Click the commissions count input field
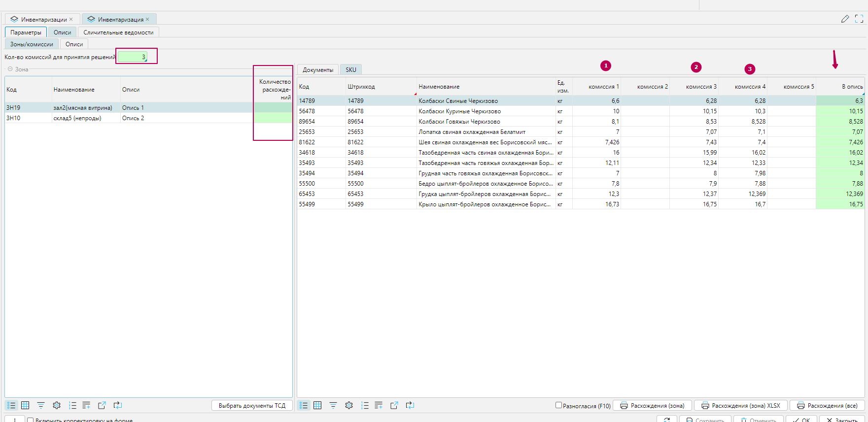868x422 pixels. tap(132, 57)
